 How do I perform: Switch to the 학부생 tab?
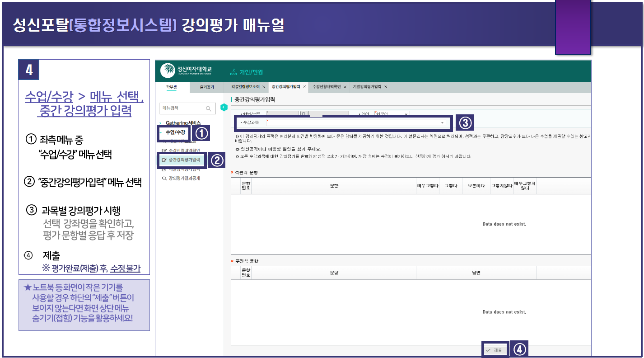pyautogui.click(x=171, y=86)
